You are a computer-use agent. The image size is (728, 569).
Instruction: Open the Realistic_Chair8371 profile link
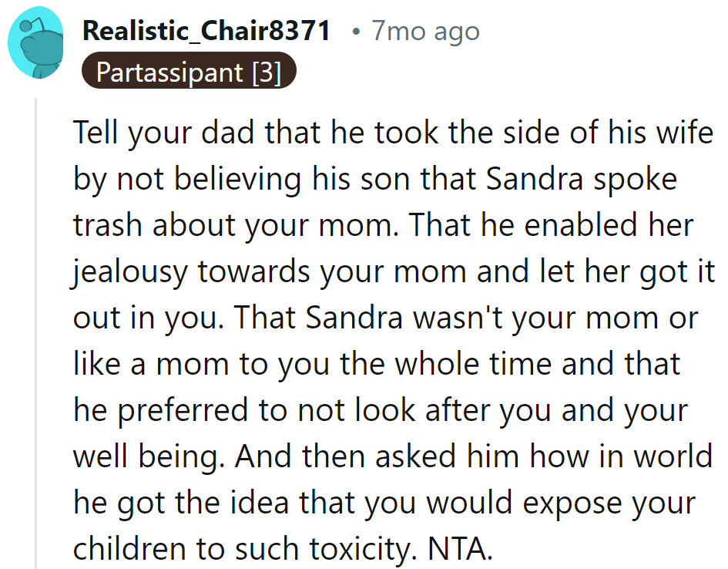tap(206, 31)
